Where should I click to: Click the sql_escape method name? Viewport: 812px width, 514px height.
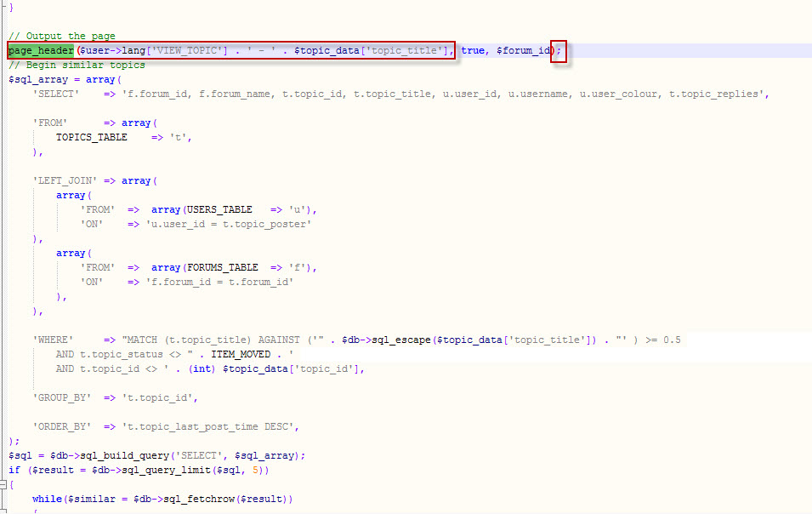point(400,340)
